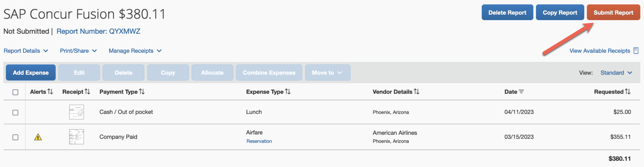
Task: Open the Reservation link under Airfare
Action: tap(259, 141)
